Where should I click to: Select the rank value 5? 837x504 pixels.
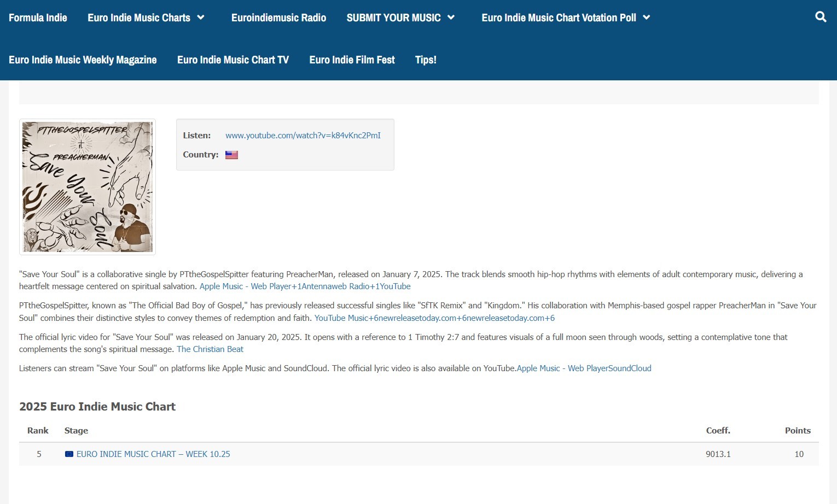tap(39, 454)
